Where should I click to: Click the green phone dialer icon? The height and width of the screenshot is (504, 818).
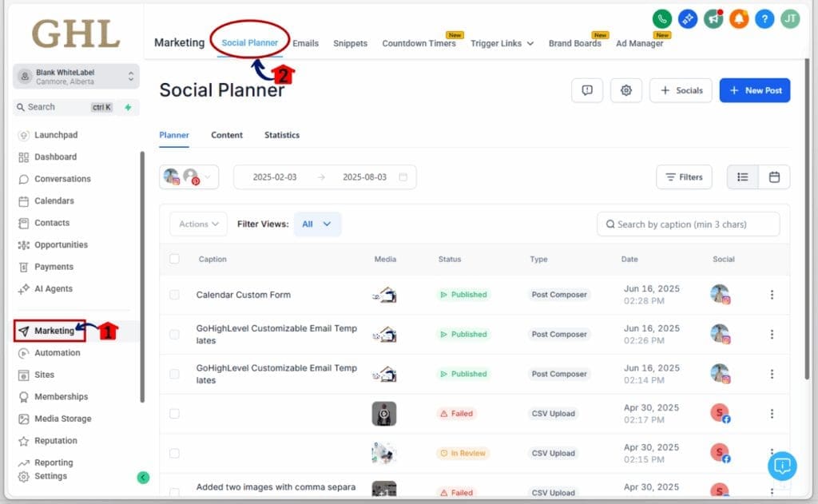coord(661,19)
